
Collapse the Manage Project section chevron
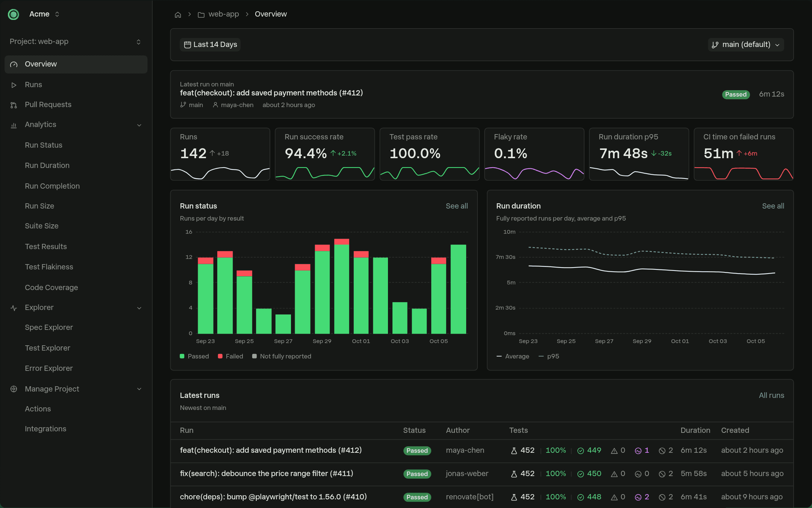click(x=139, y=389)
